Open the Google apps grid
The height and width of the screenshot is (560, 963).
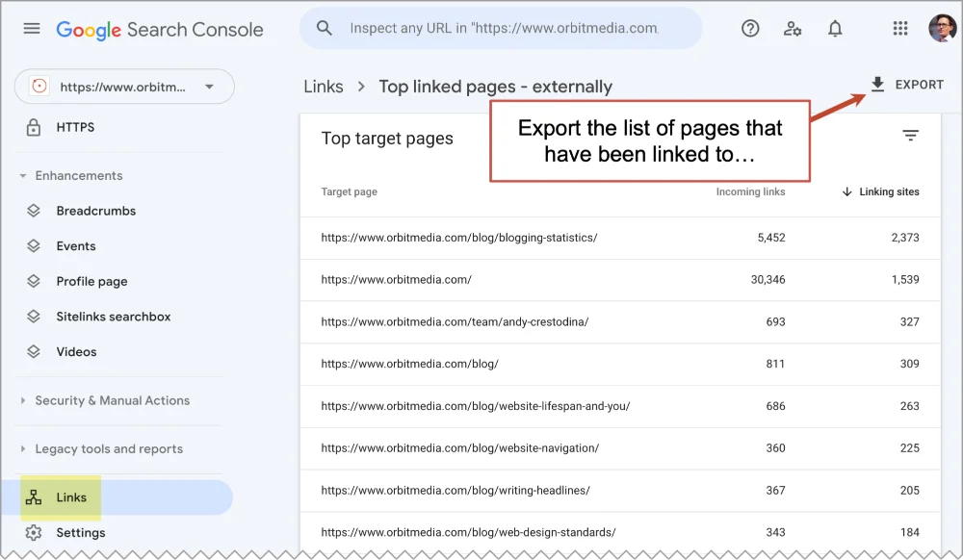(900, 28)
